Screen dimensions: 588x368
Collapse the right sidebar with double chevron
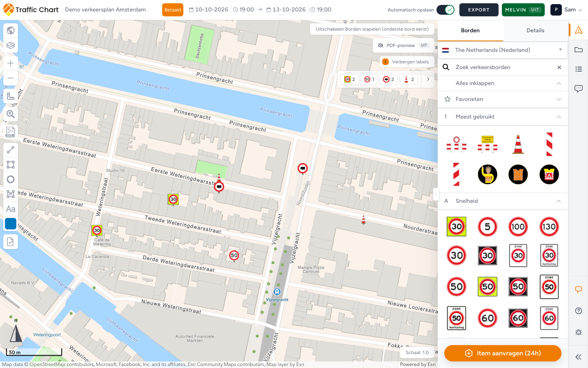click(579, 357)
